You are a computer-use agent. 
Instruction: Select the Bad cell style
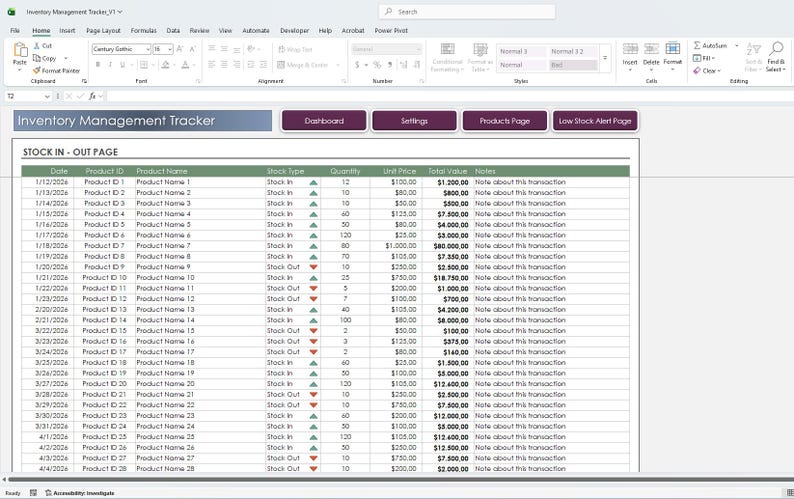tap(573, 65)
